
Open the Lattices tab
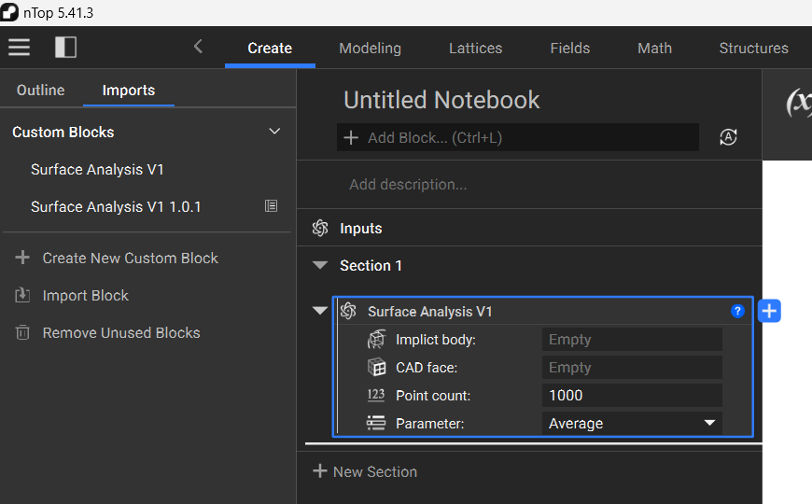[x=475, y=49]
